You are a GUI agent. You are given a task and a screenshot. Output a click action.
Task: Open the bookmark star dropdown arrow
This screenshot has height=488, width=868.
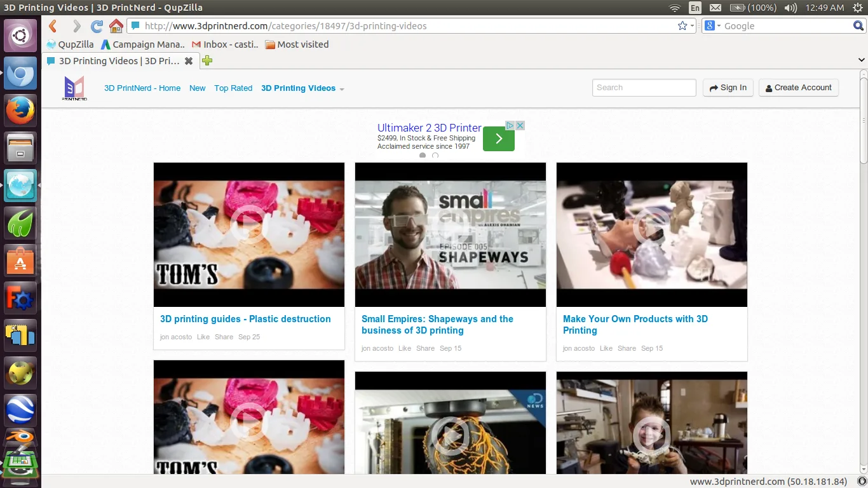tap(693, 26)
